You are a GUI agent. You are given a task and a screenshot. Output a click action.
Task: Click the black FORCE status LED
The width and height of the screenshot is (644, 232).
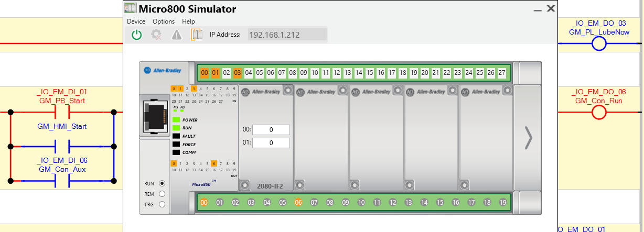point(176,144)
